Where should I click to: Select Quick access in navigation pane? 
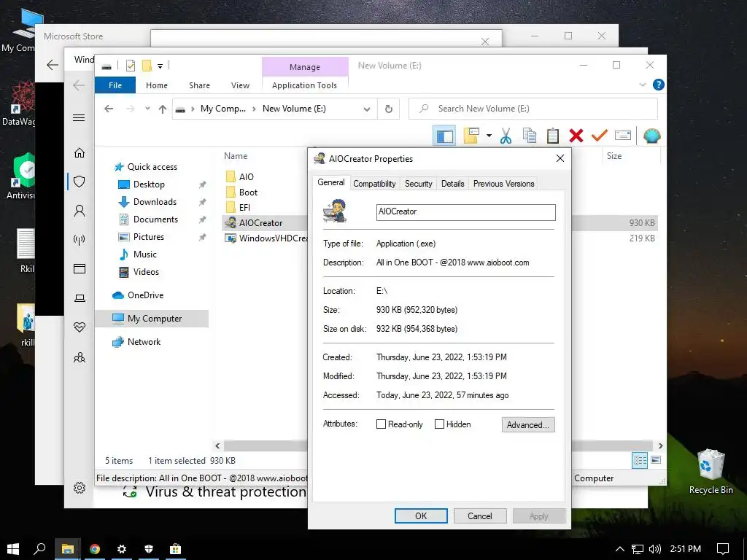click(x=152, y=167)
